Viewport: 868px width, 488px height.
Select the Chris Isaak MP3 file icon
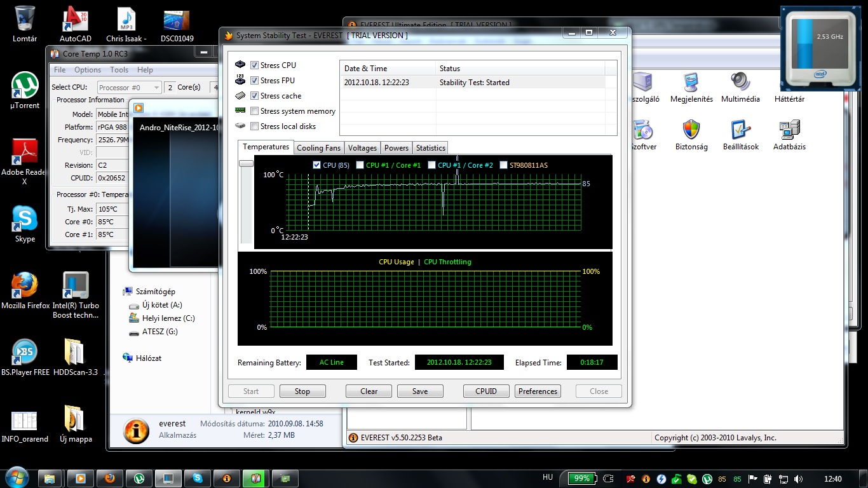click(x=126, y=24)
